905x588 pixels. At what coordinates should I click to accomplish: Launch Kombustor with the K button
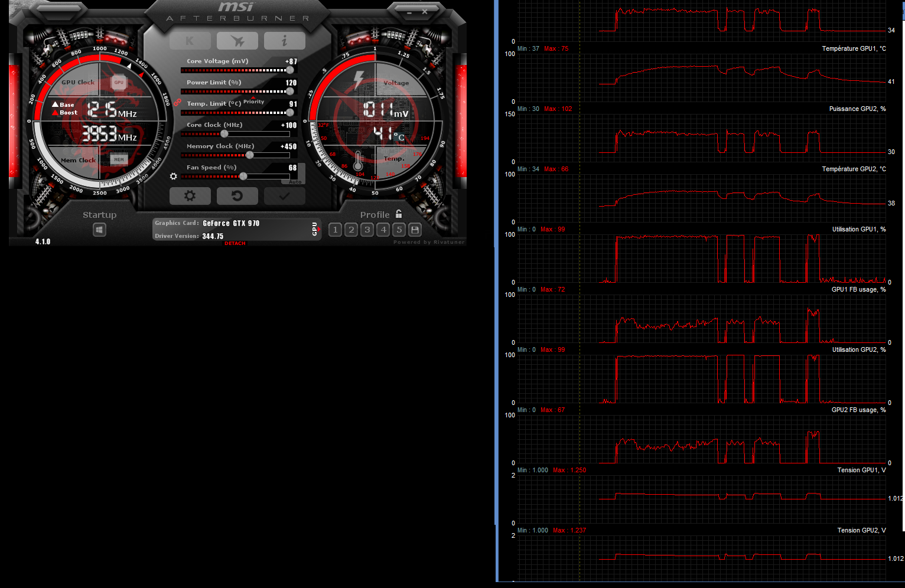pos(190,41)
